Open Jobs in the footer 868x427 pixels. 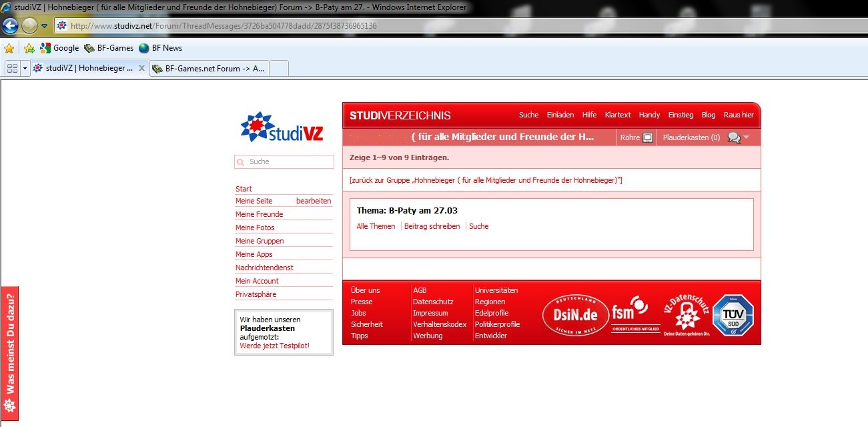358,313
